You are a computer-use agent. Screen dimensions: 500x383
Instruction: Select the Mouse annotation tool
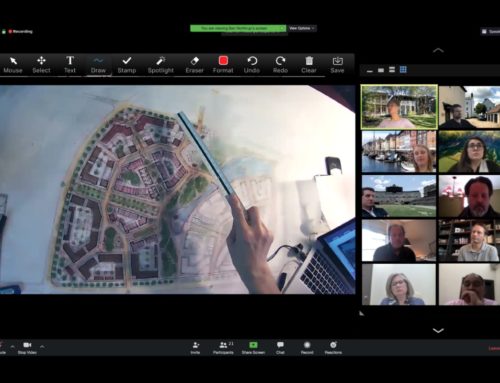[13, 64]
